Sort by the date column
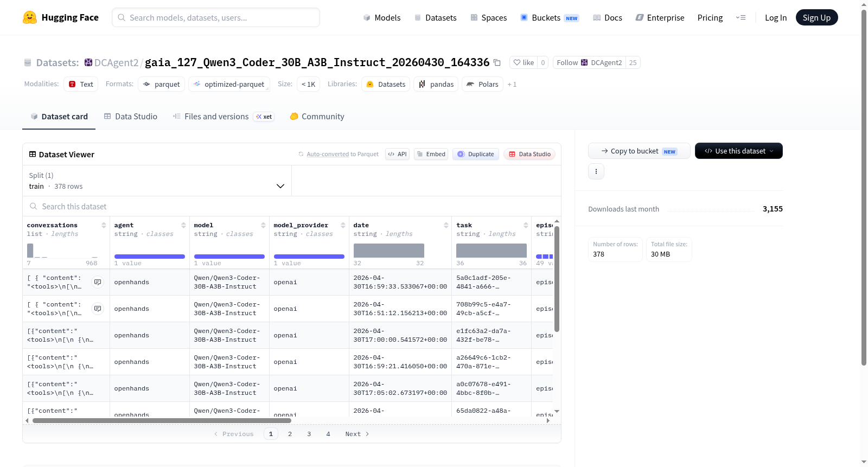 click(x=446, y=225)
